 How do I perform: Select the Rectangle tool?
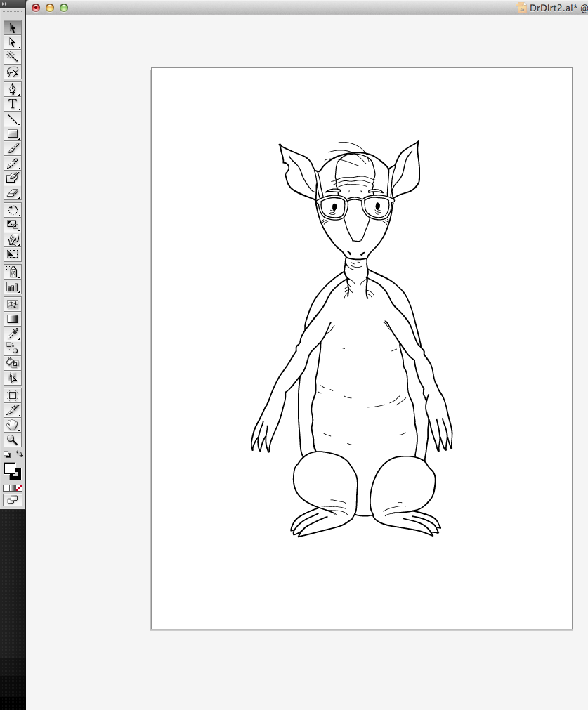click(x=12, y=134)
